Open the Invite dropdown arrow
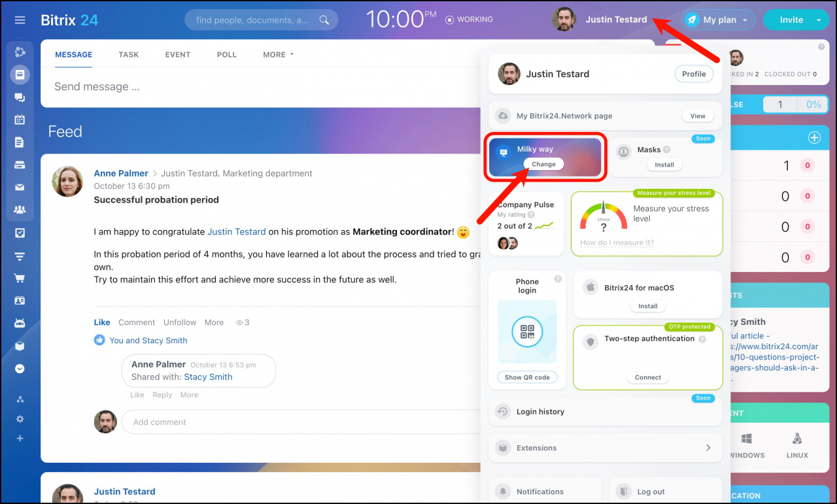 click(818, 20)
